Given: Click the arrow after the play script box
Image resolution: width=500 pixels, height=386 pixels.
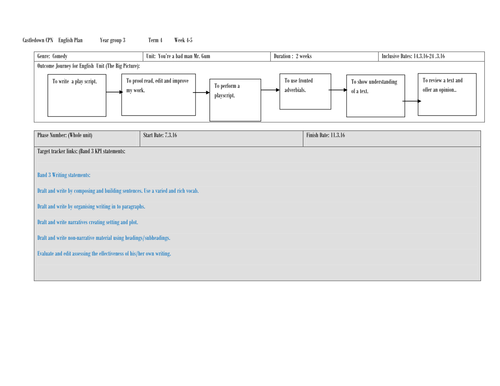Looking at the screenshot, I should click(114, 92).
